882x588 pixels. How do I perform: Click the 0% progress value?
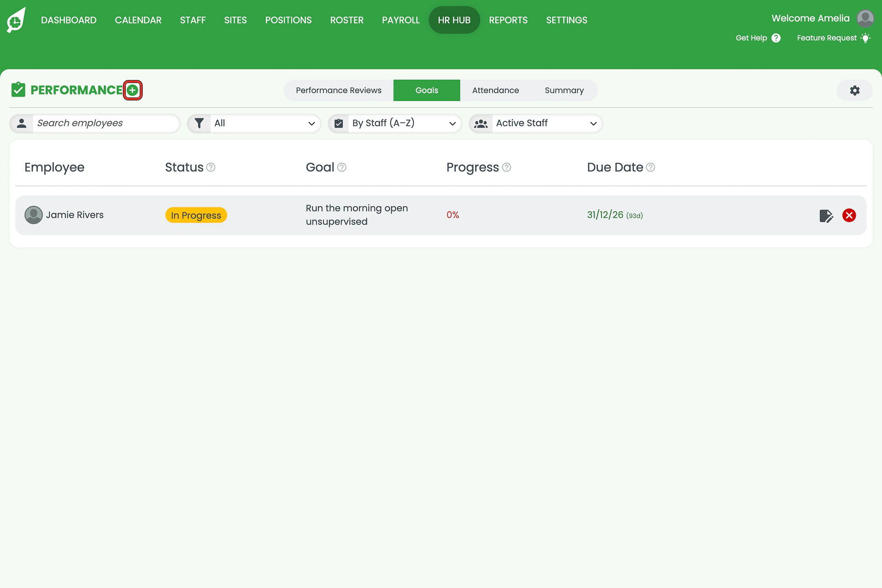tap(453, 215)
